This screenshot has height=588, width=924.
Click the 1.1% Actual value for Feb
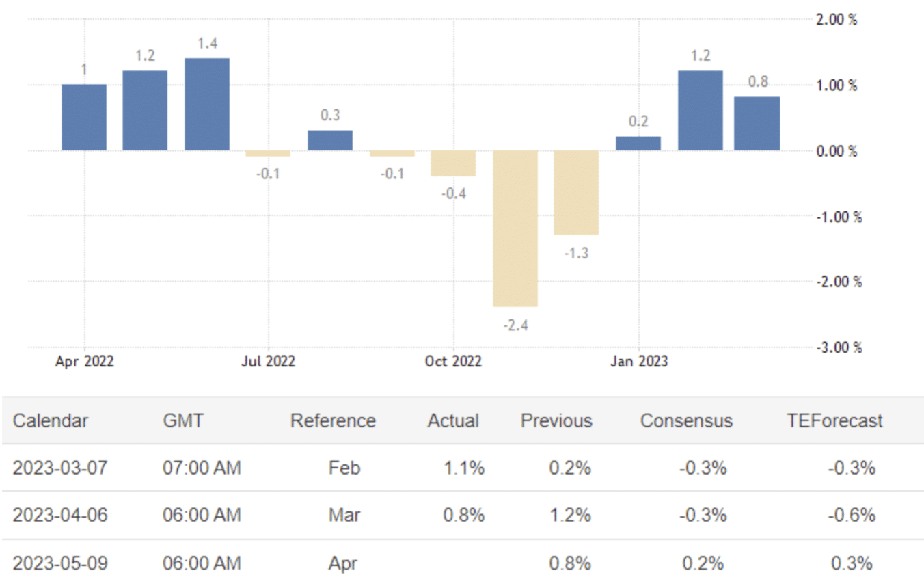click(x=463, y=468)
